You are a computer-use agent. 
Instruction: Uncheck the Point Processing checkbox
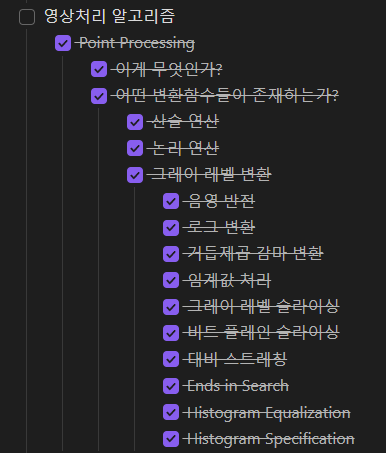(63, 43)
